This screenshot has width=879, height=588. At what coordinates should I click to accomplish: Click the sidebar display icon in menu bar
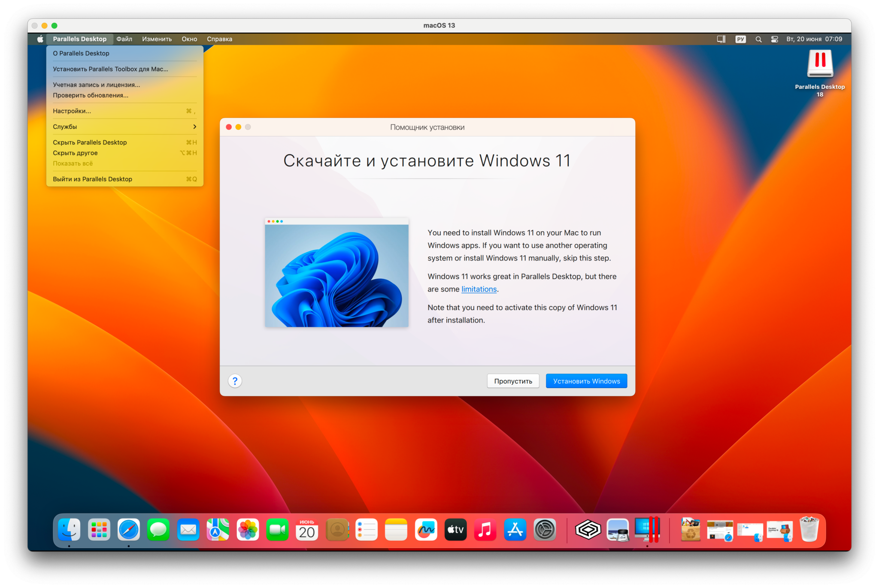(721, 39)
